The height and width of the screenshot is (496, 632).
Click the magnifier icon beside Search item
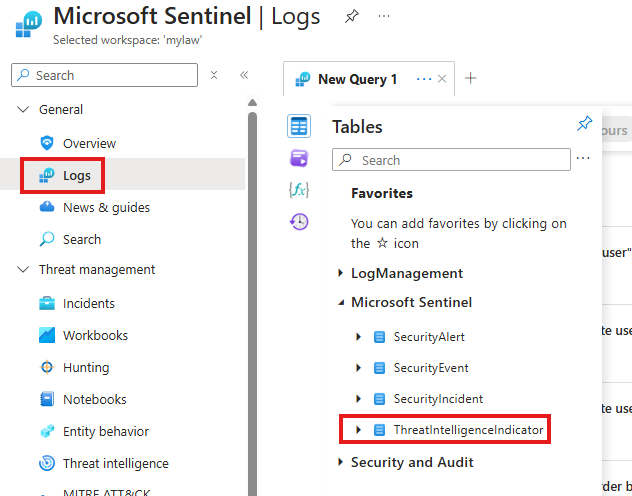tap(47, 239)
